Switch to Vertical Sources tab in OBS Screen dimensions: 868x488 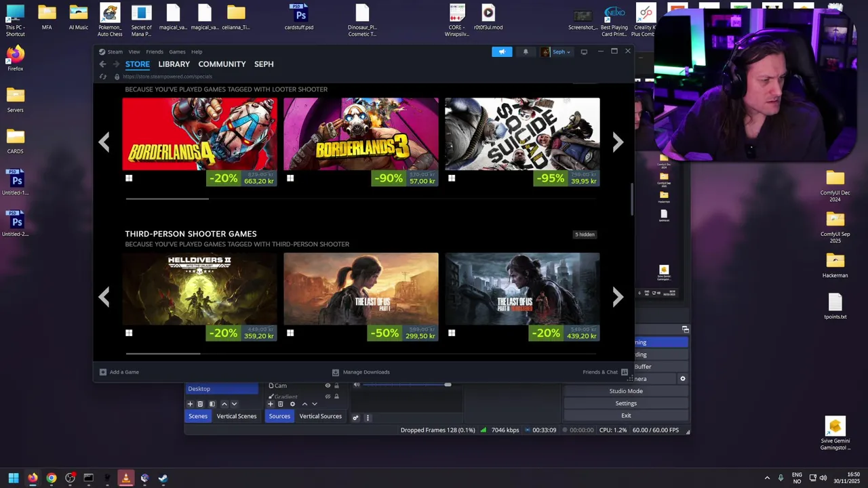click(x=320, y=416)
